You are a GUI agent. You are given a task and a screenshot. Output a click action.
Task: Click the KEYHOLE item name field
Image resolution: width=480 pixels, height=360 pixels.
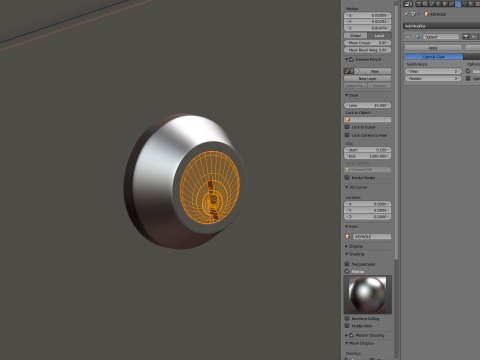click(x=372, y=236)
